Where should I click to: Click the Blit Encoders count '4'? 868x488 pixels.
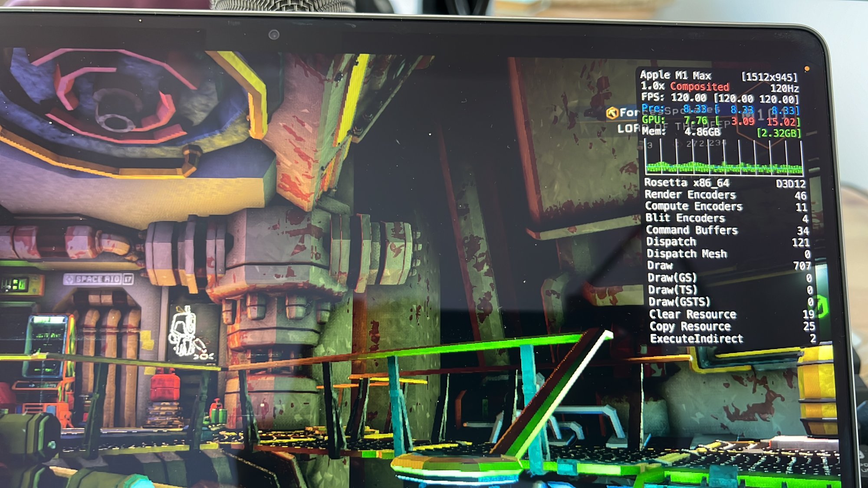click(x=805, y=219)
